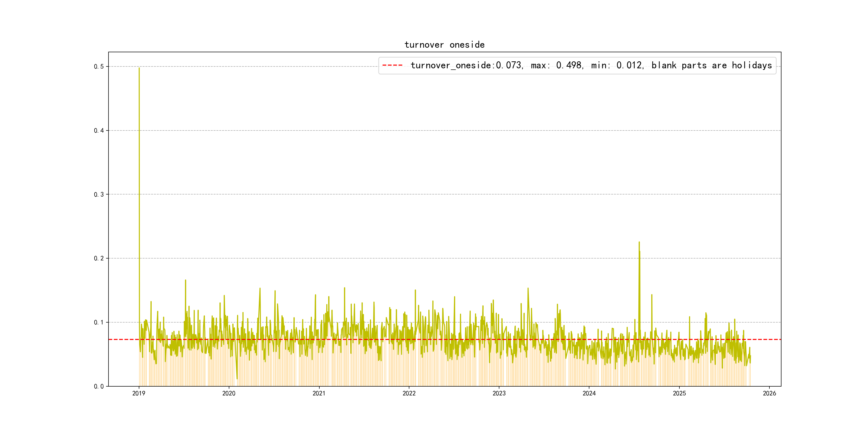Click the 2021 x-axis label
Image resolution: width=868 pixels, height=434 pixels.
click(319, 393)
